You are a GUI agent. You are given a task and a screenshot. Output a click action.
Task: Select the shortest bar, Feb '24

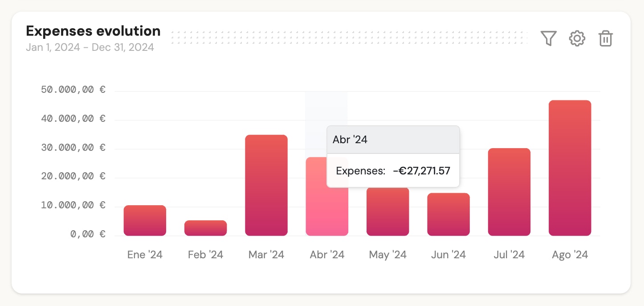pos(205,227)
